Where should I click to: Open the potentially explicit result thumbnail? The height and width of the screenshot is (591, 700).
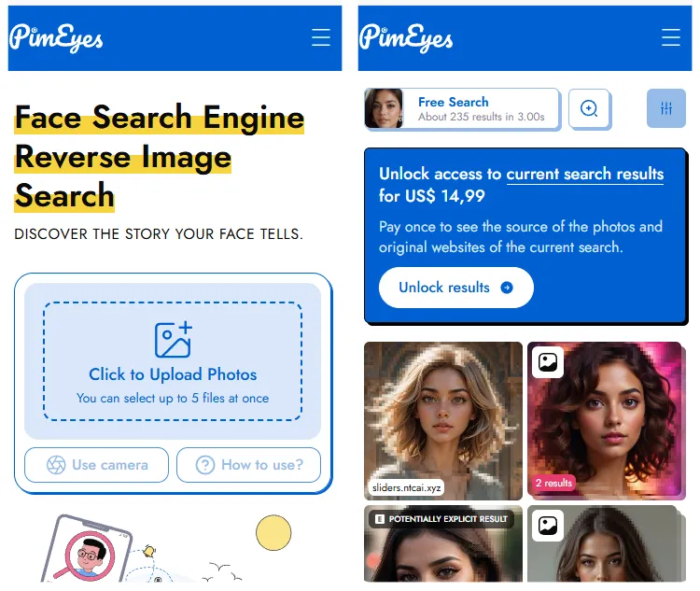pyautogui.click(x=443, y=543)
